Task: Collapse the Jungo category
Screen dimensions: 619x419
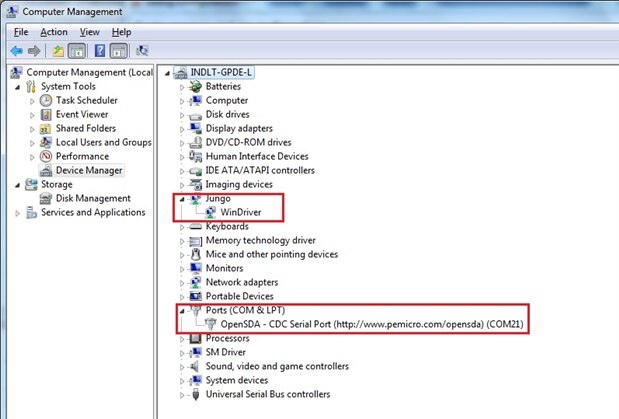Action: [x=182, y=199]
